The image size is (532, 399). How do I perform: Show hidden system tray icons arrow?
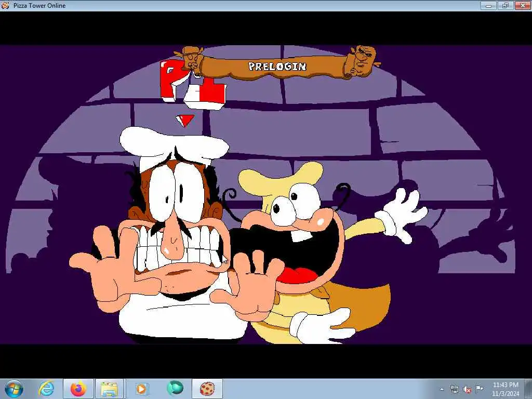point(442,389)
